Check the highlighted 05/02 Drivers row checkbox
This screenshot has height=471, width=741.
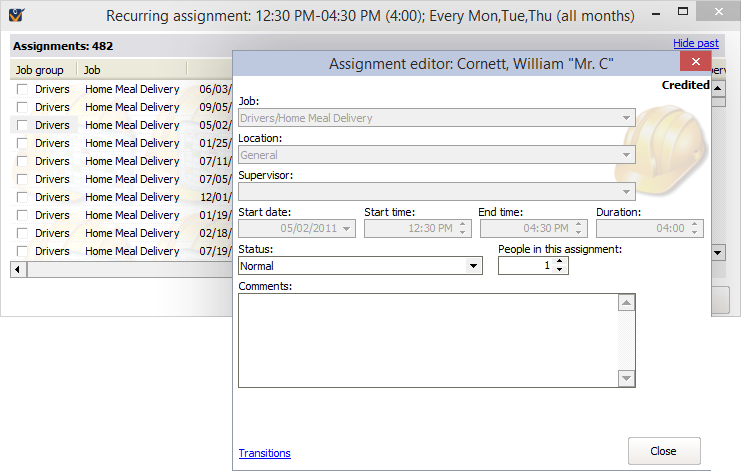click(22, 125)
